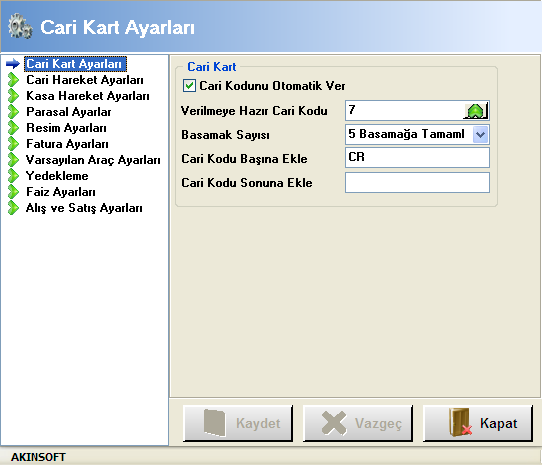Click green arrow beside Yedekleme
This screenshot has width=542, height=465.
[x=13, y=176]
